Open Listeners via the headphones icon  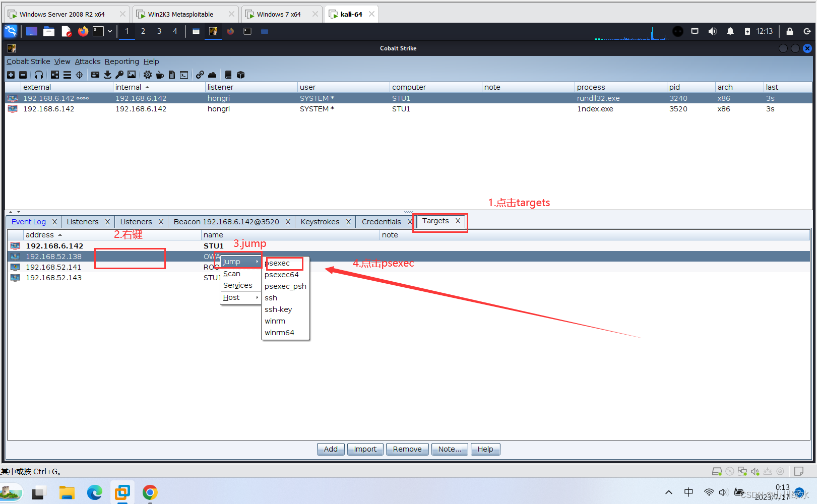click(39, 75)
